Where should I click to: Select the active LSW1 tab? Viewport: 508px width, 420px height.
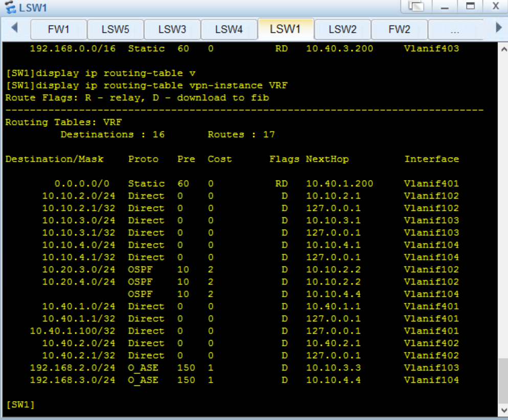tap(285, 29)
